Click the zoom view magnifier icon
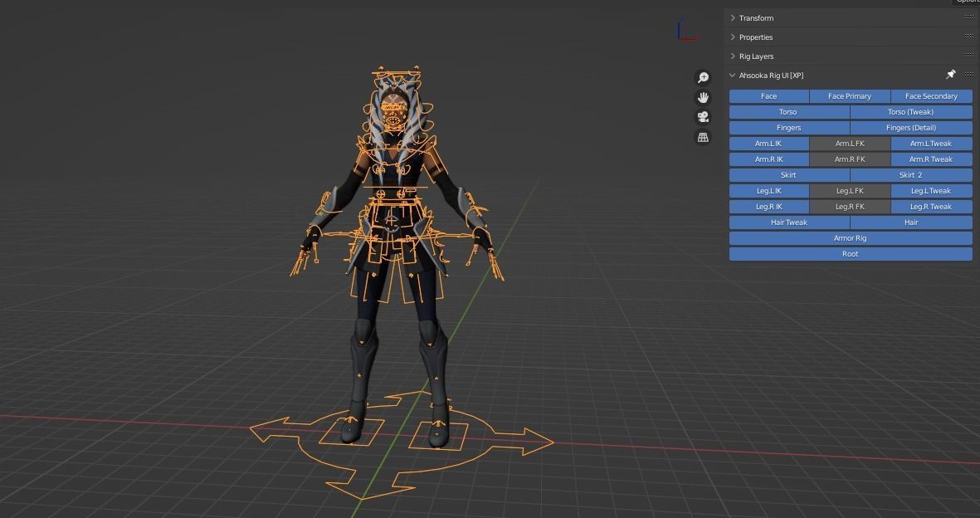This screenshot has width=980, height=518. pos(703,77)
